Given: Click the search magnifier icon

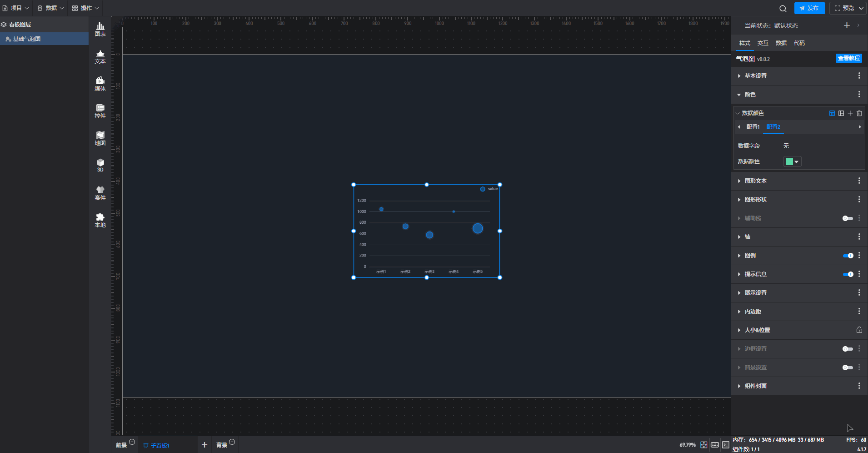Looking at the screenshot, I should coord(783,8).
